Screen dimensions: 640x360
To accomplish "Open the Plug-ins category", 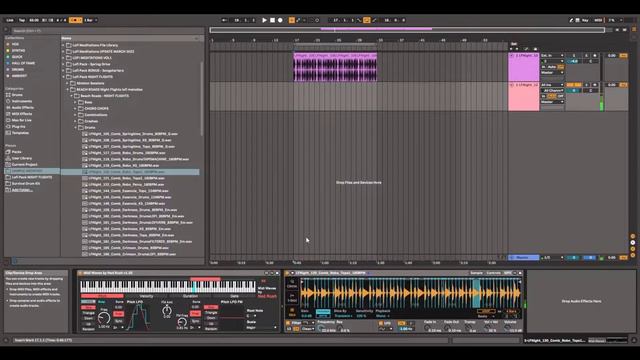I will 18,127.
